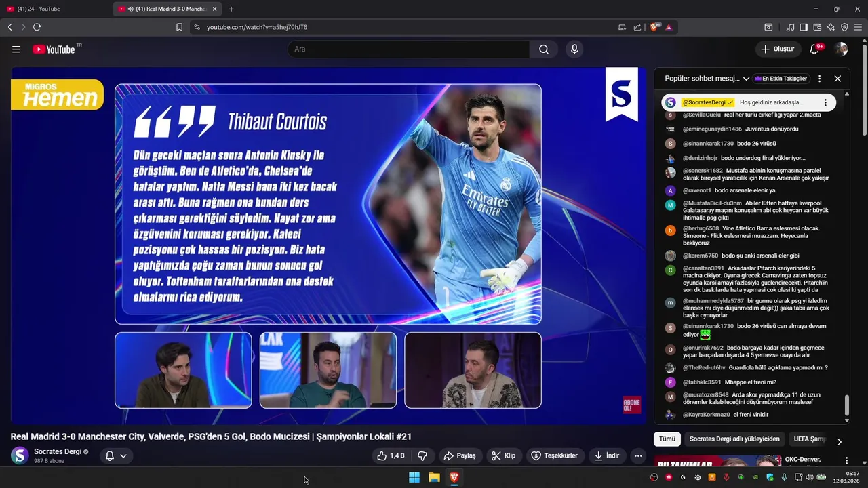
Task: Open the subscription notification bell dropdown
Action: [116, 455]
